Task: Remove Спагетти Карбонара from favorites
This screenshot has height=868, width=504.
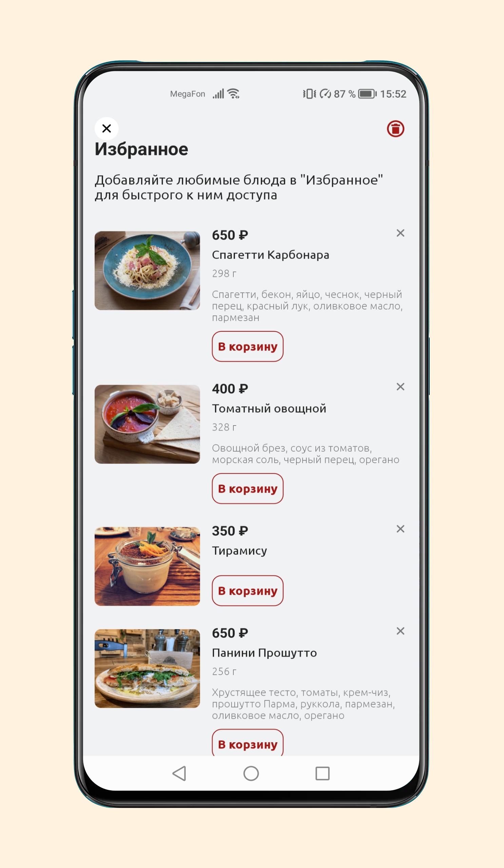Action: click(x=400, y=233)
